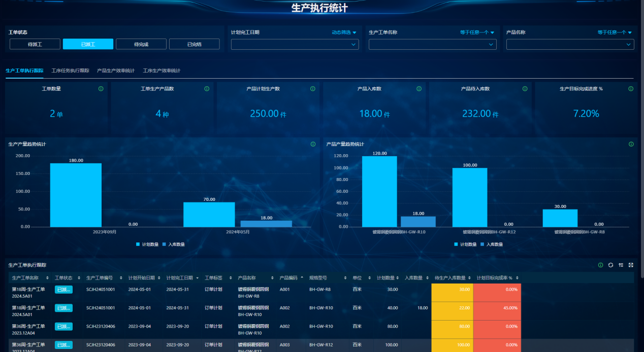
Task: Expand the 生产工单名称 selection dropdown
Action: 432,45
